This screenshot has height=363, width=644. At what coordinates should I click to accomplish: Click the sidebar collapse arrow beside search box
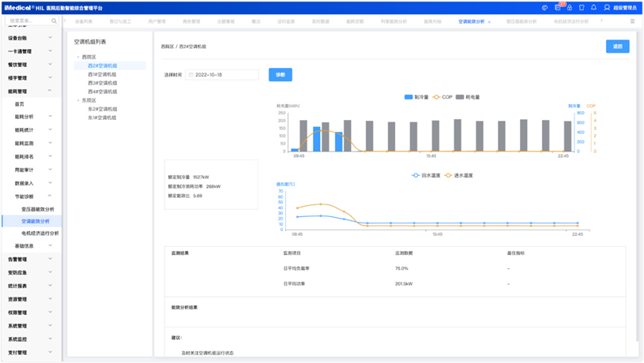(65, 21)
